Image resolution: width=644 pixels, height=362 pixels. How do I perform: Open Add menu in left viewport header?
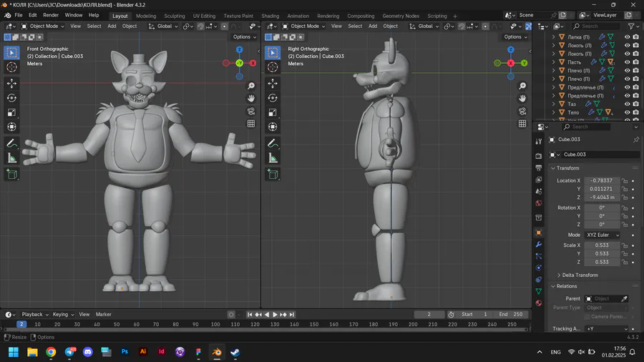click(x=112, y=26)
